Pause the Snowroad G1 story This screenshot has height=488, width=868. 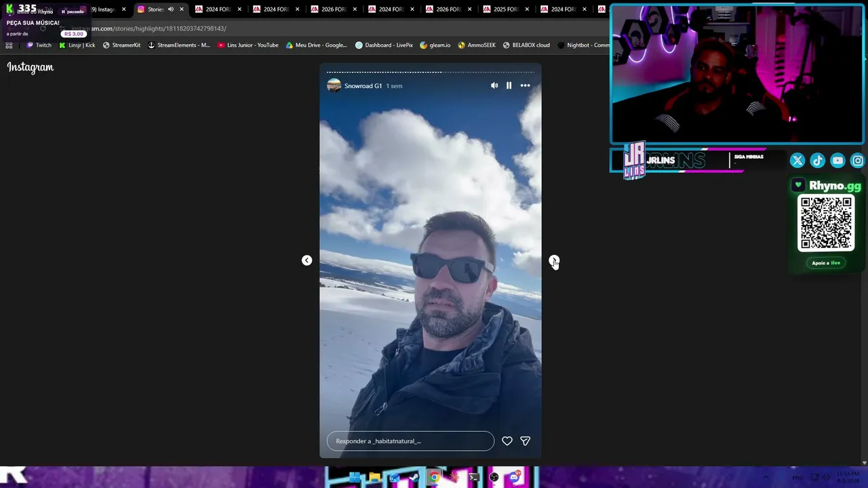coord(509,85)
